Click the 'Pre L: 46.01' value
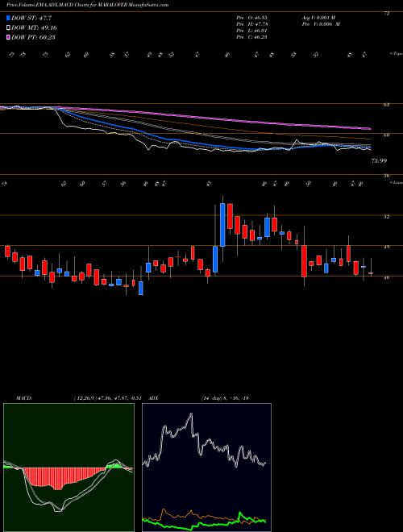The image size is (403, 532). coord(251,31)
